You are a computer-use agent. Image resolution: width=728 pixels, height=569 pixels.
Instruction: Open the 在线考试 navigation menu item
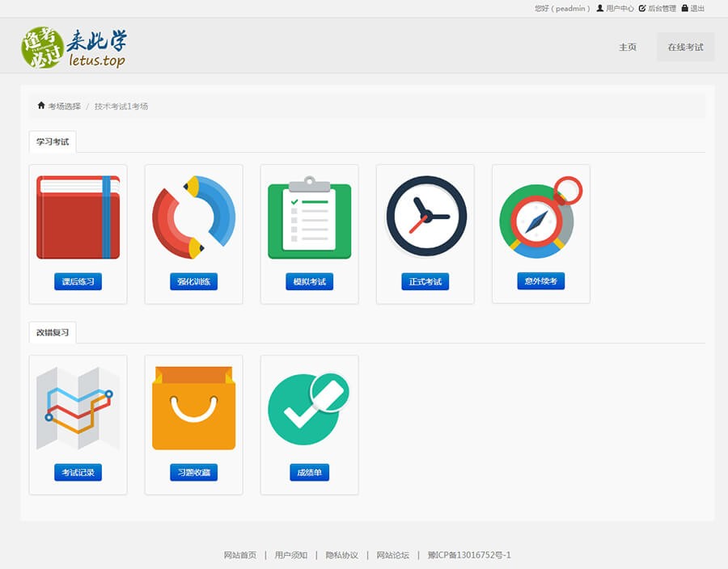pos(685,46)
